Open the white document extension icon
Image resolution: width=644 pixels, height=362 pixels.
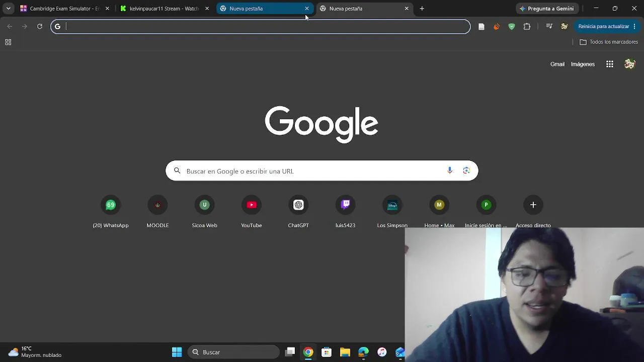click(481, 27)
